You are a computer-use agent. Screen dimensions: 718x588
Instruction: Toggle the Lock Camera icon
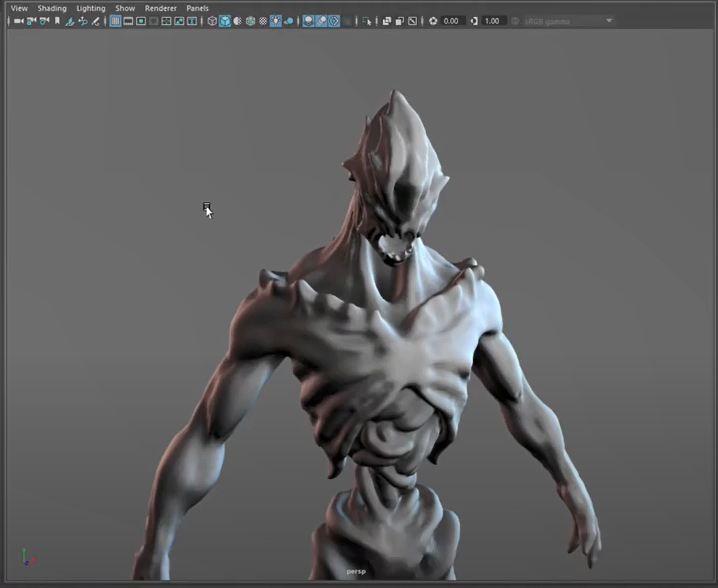pos(32,21)
